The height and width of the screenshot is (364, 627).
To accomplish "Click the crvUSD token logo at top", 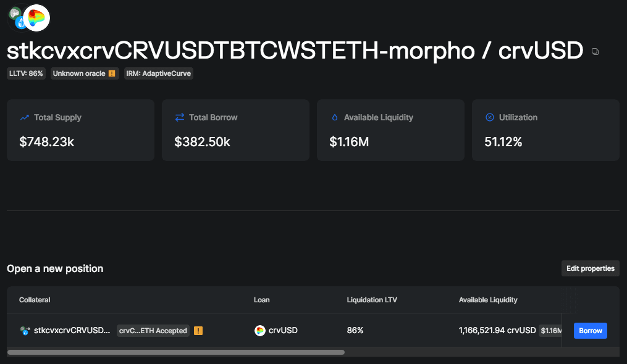I will [x=36, y=18].
